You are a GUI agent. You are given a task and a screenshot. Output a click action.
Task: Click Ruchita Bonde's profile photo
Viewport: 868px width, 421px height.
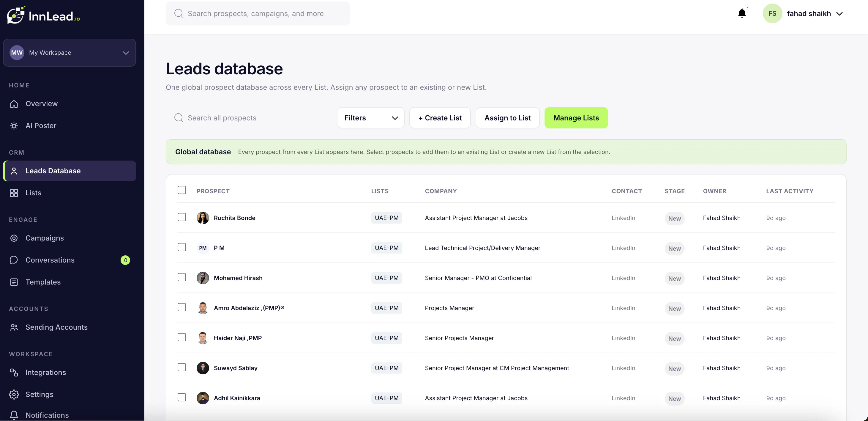(203, 218)
